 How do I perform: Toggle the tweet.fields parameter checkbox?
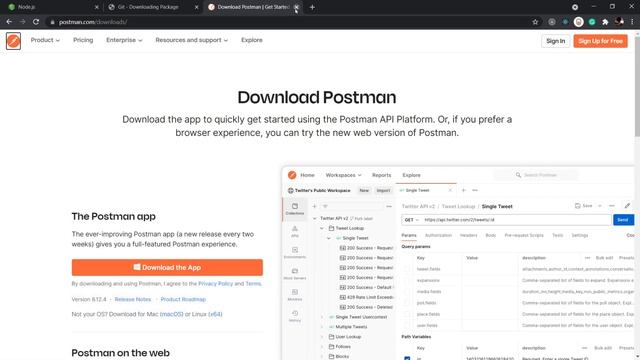(407, 269)
